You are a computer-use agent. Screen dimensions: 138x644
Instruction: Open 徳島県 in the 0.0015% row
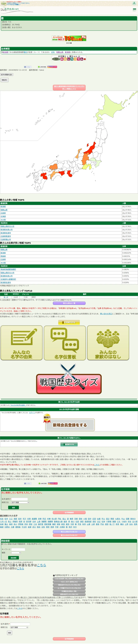[3, 256]
